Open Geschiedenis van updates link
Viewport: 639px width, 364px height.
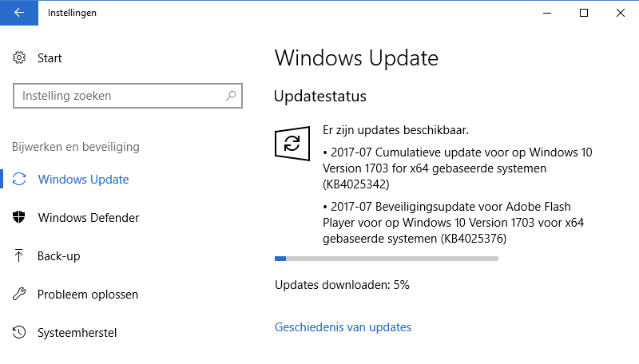(x=343, y=327)
